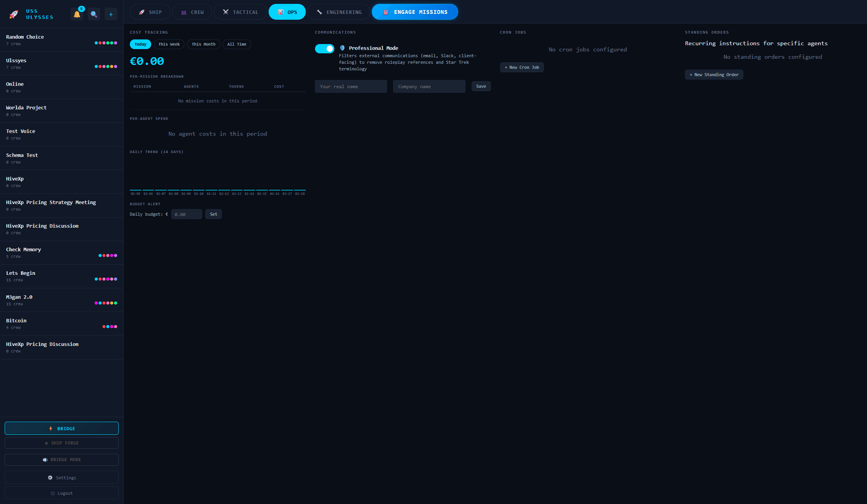Screen dimensions: 867x504
Task: Click the daily budget amount field
Action: (186, 214)
